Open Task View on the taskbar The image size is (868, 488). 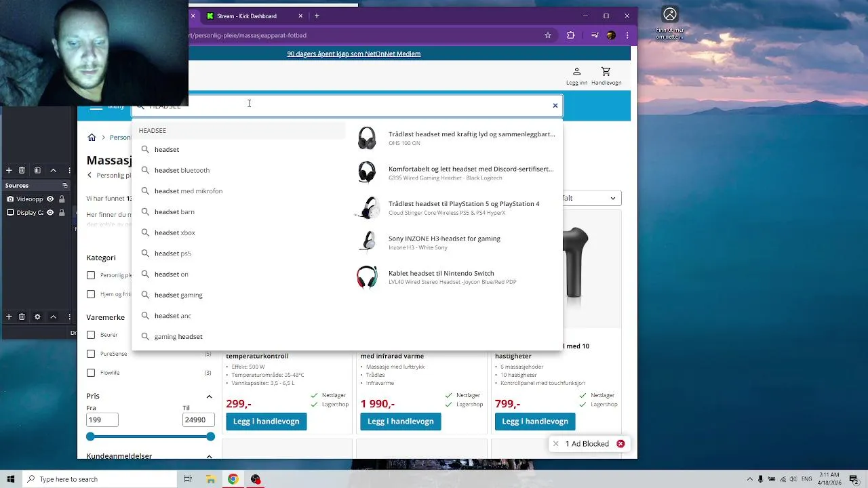(188, 479)
